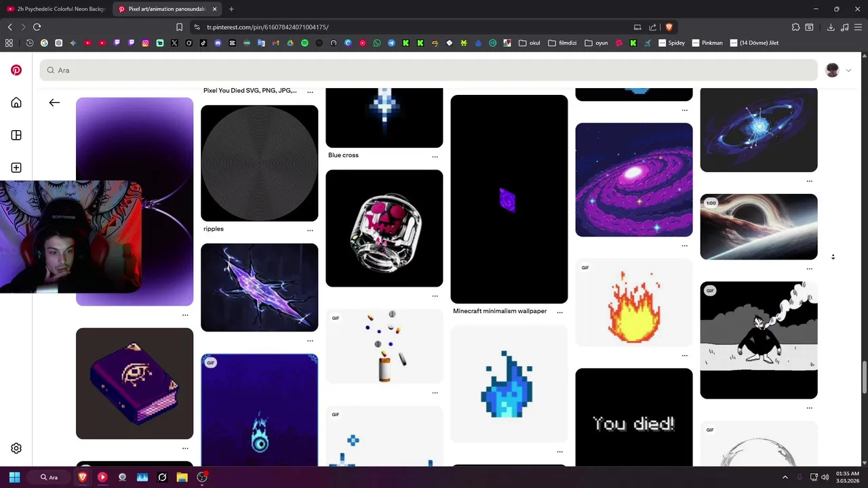Open the oyun bookmarks folder
Screen dimensions: 868x488
click(596, 43)
